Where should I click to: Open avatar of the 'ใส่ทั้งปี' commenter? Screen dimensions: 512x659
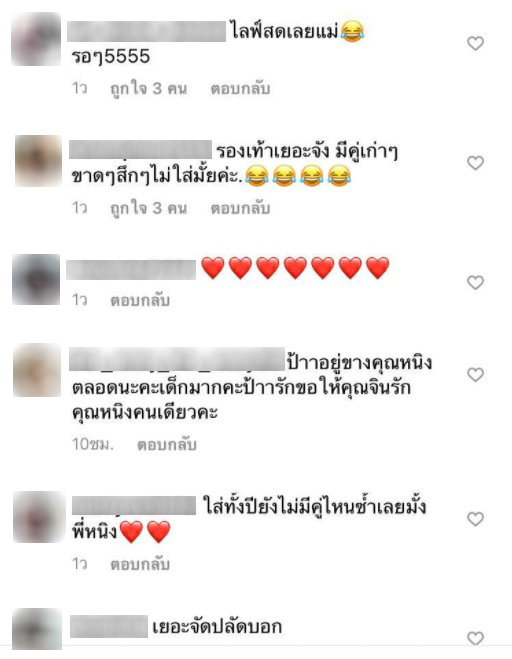pyautogui.click(x=39, y=517)
